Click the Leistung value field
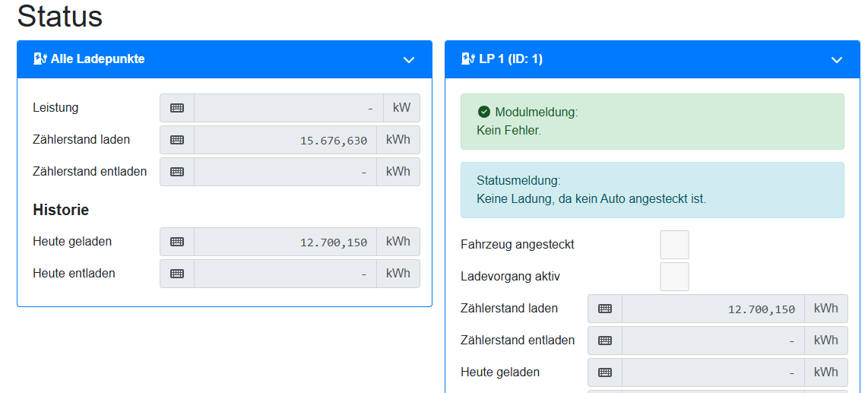 288,108
